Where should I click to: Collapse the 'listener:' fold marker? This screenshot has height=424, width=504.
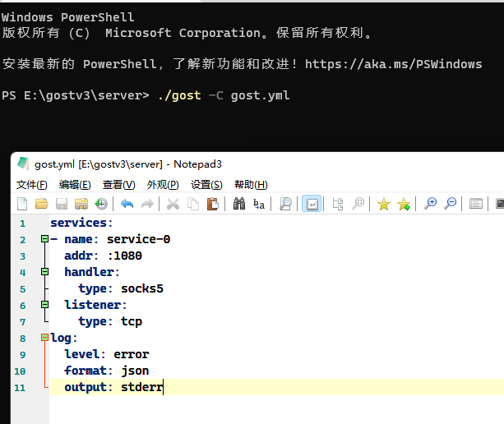pos(45,305)
